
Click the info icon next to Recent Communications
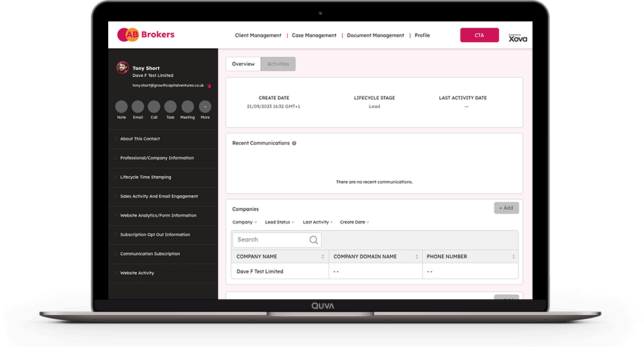294,144
